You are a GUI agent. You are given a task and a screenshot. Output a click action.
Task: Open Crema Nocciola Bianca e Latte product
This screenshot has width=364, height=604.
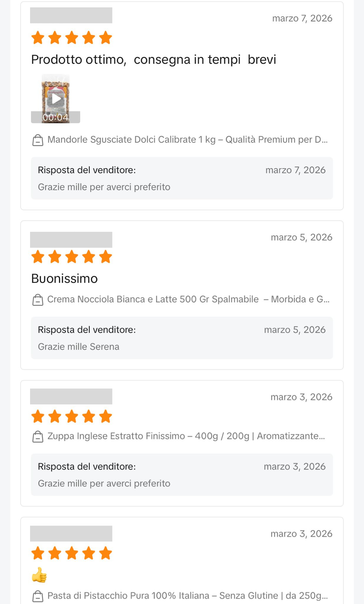click(188, 299)
